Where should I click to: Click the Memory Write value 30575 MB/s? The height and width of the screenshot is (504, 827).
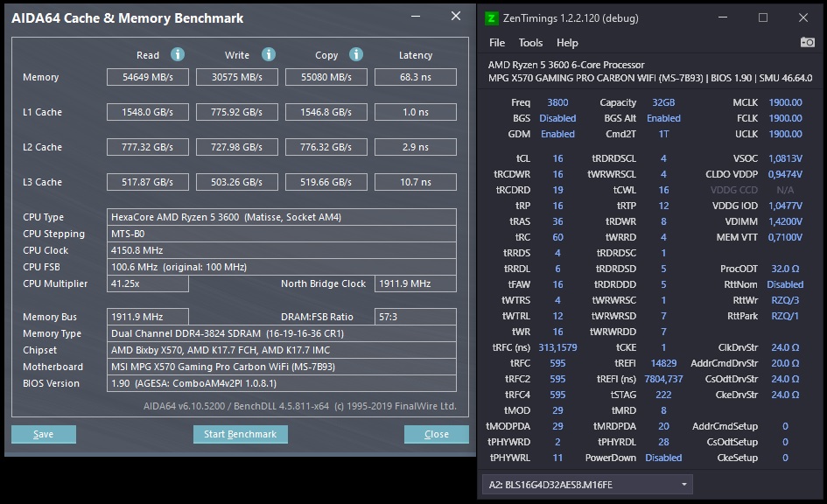click(x=237, y=77)
